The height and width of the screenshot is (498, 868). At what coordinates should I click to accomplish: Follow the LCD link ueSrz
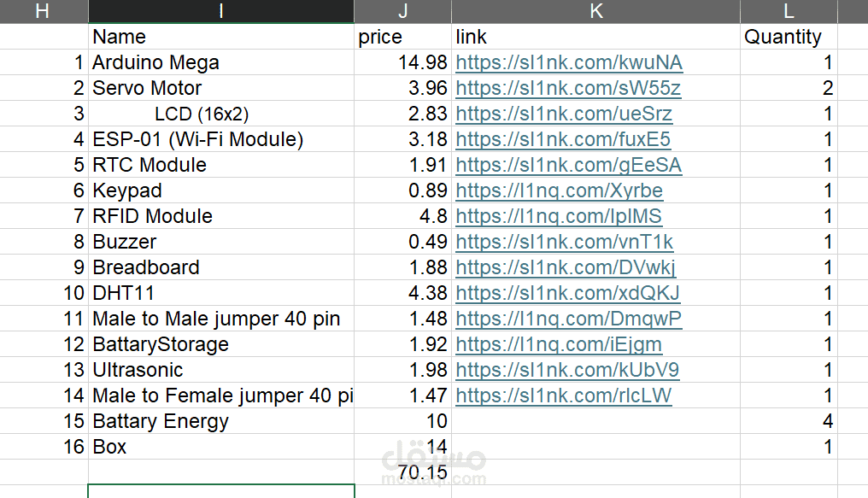(x=564, y=114)
